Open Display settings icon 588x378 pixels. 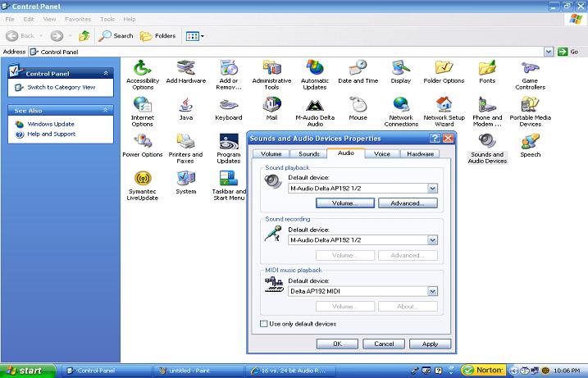[401, 71]
